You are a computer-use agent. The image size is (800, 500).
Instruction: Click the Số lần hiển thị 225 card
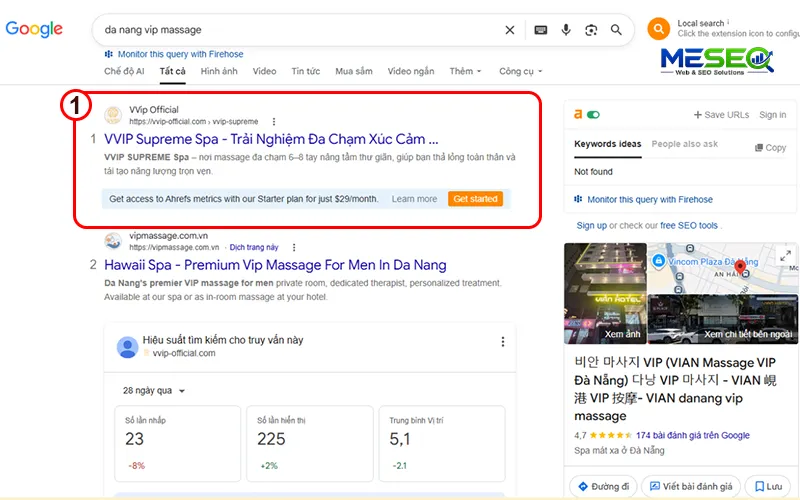coord(310,443)
